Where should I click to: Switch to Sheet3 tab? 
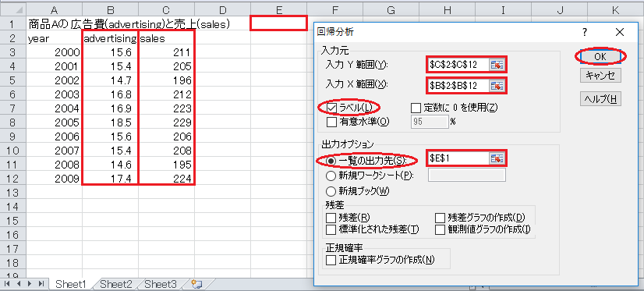(x=161, y=284)
